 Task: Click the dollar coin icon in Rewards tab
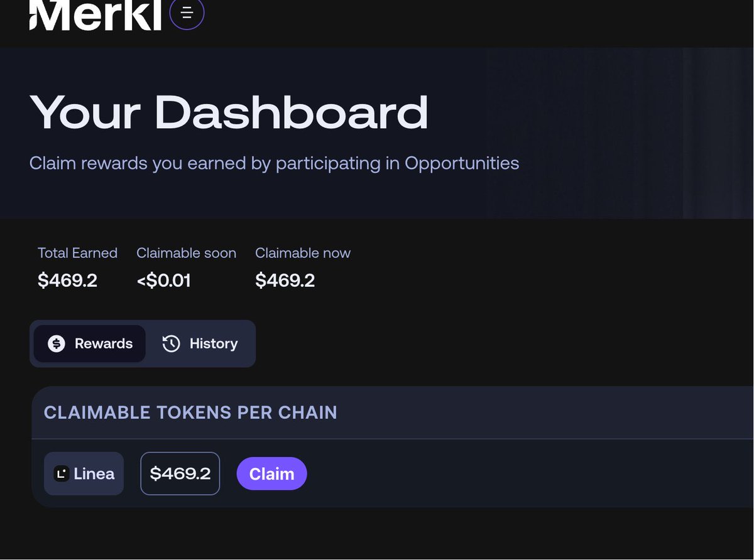tap(57, 343)
